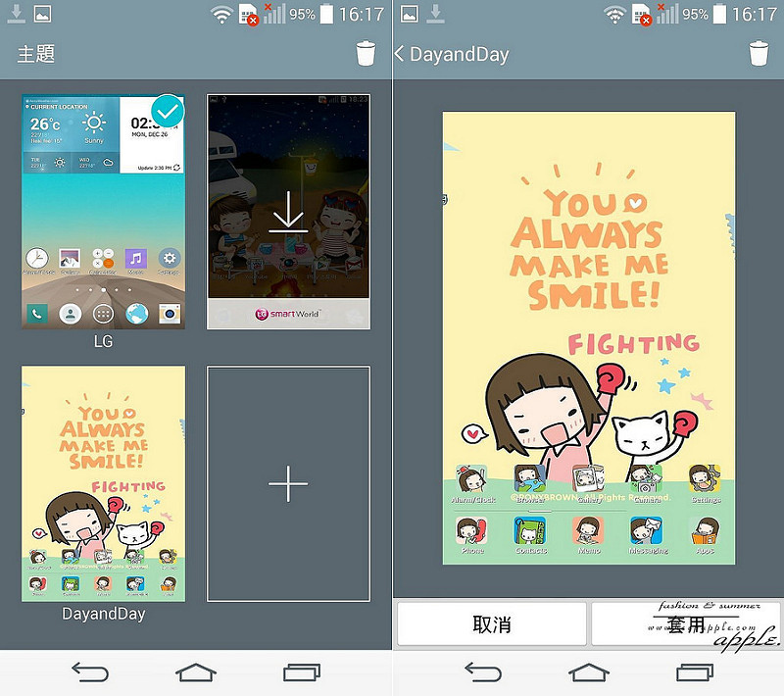Tap the trash icon on the DayandDay screen
Image resolution: width=784 pixels, height=696 pixels.
[759, 54]
